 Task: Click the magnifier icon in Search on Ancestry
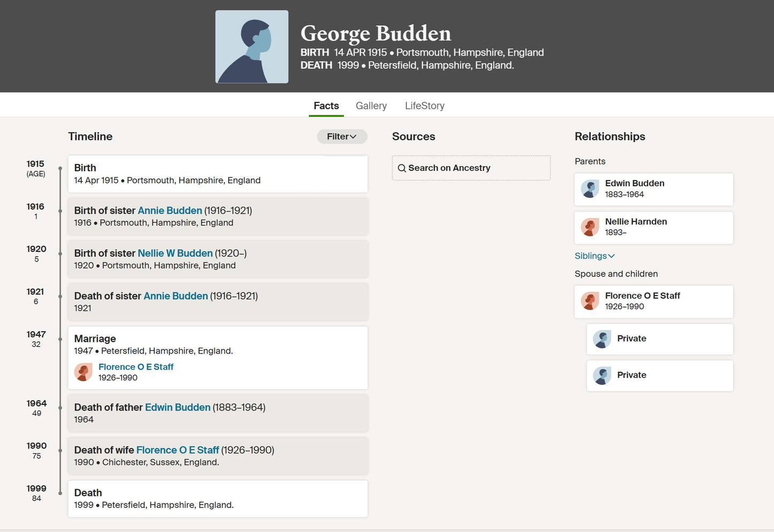tap(402, 168)
